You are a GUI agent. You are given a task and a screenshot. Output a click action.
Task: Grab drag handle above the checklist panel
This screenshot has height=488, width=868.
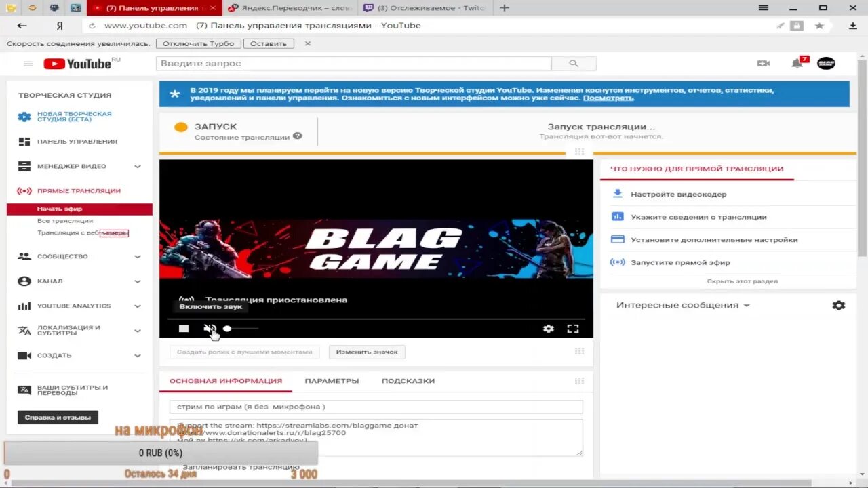[x=579, y=152]
